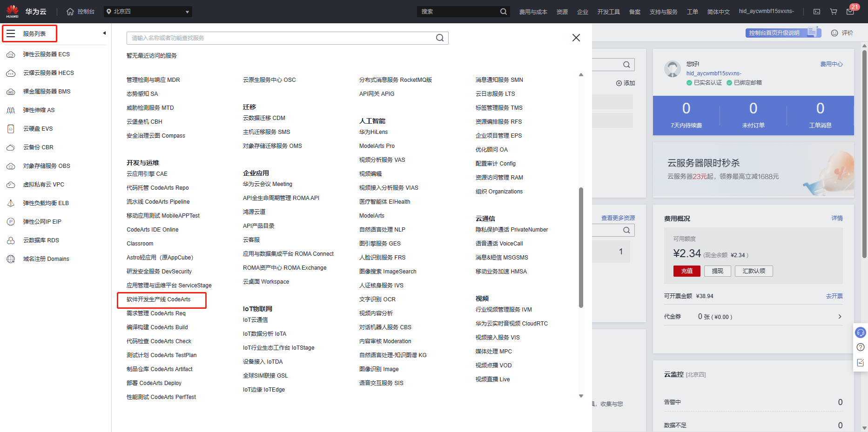
Task: Open the 北京四 region dropdown
Action: click(148, 12)
